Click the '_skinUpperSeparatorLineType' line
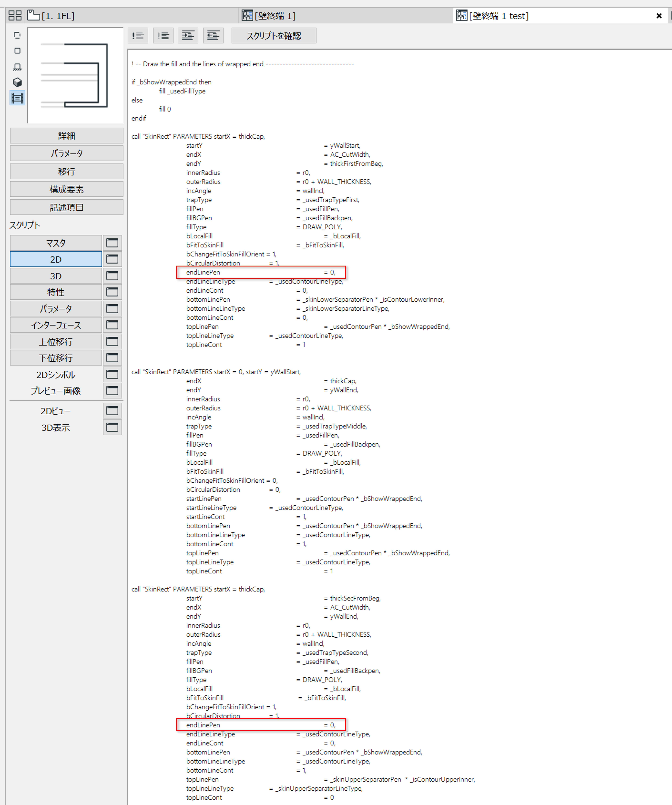 274,788
